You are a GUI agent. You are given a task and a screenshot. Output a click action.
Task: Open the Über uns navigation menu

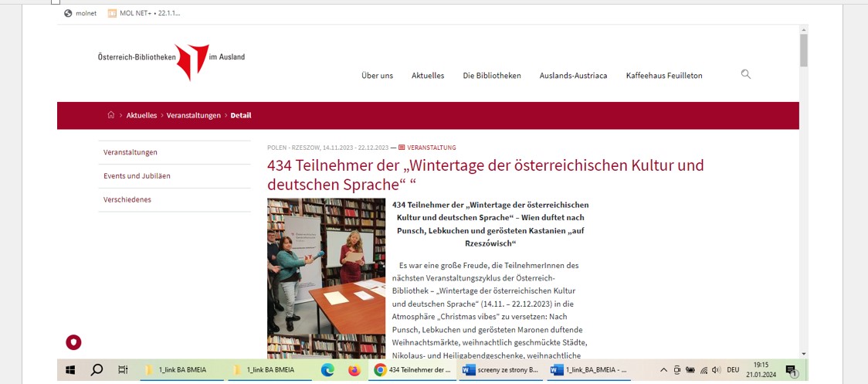point(377,76)
